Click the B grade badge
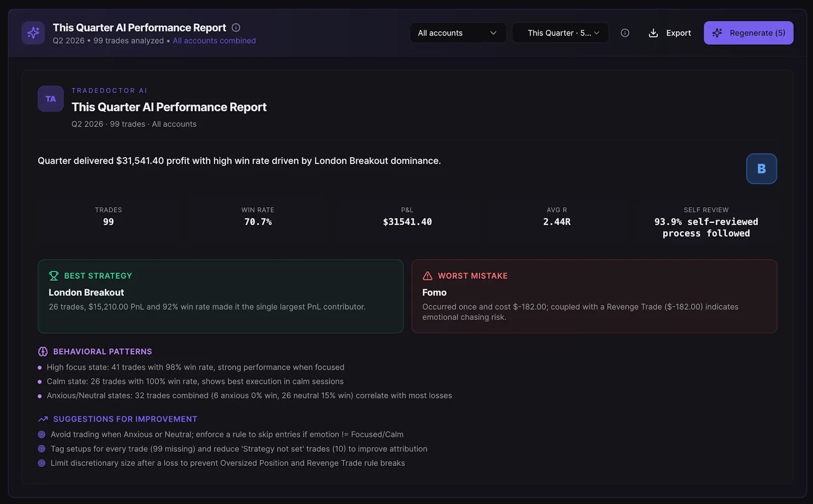The image size is (813, 504). (761, 169)
